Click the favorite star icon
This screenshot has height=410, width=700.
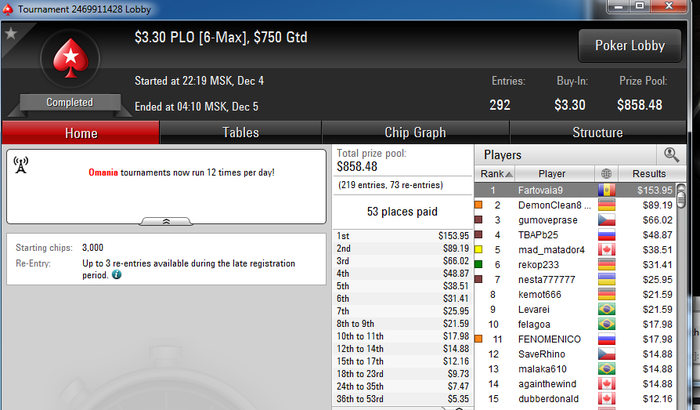tap(11, 33)
